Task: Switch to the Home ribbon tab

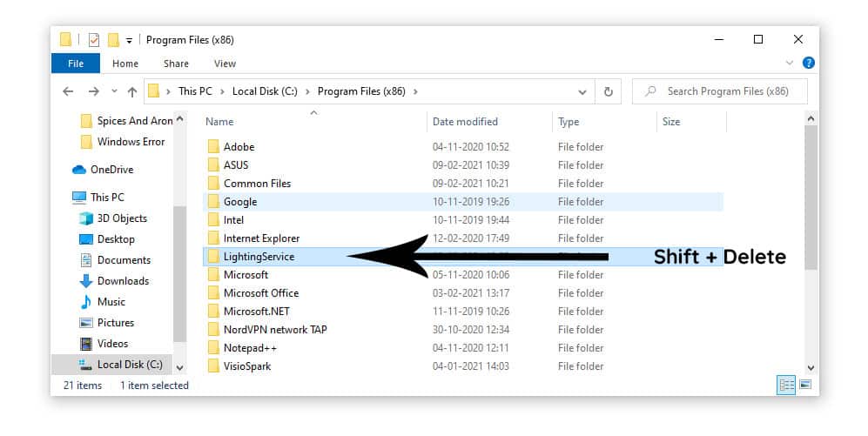Action: coord(125,64)
